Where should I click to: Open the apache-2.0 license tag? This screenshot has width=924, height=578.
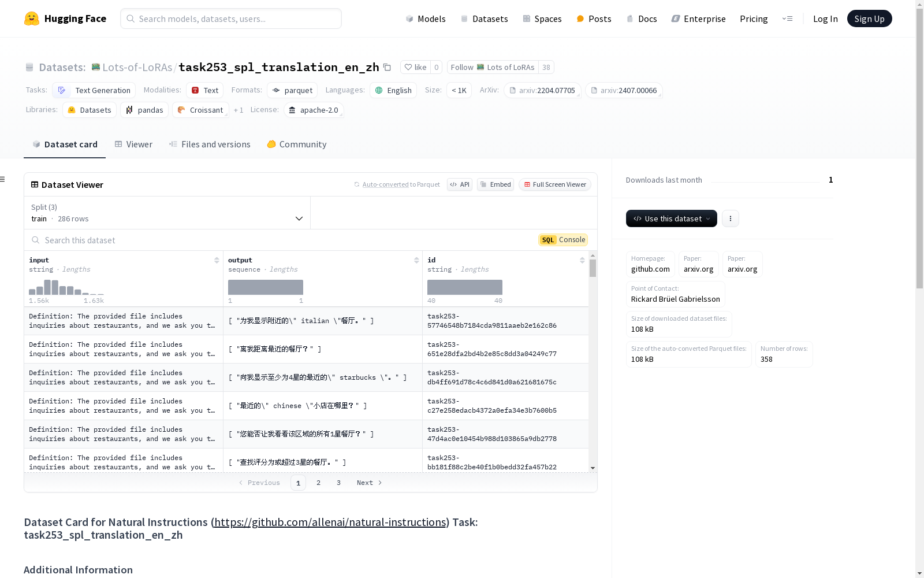pyautogui.click(x=314, y=110)
